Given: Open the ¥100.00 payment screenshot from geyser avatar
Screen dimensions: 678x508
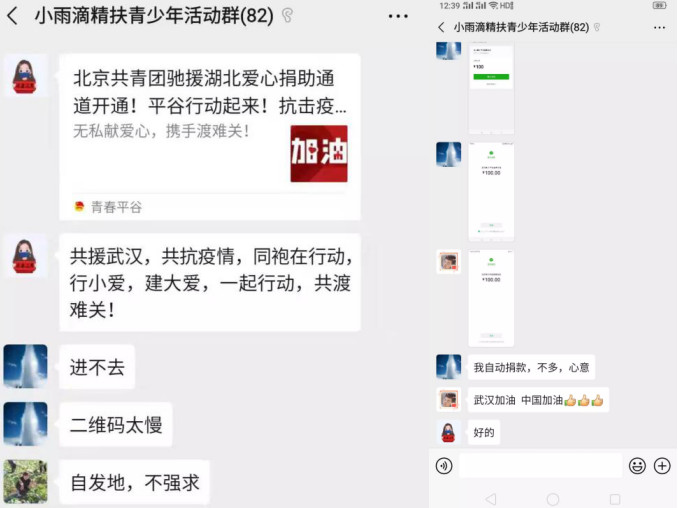Looking at the screenshot, I should pyautogui.click(x=491, y=191).
